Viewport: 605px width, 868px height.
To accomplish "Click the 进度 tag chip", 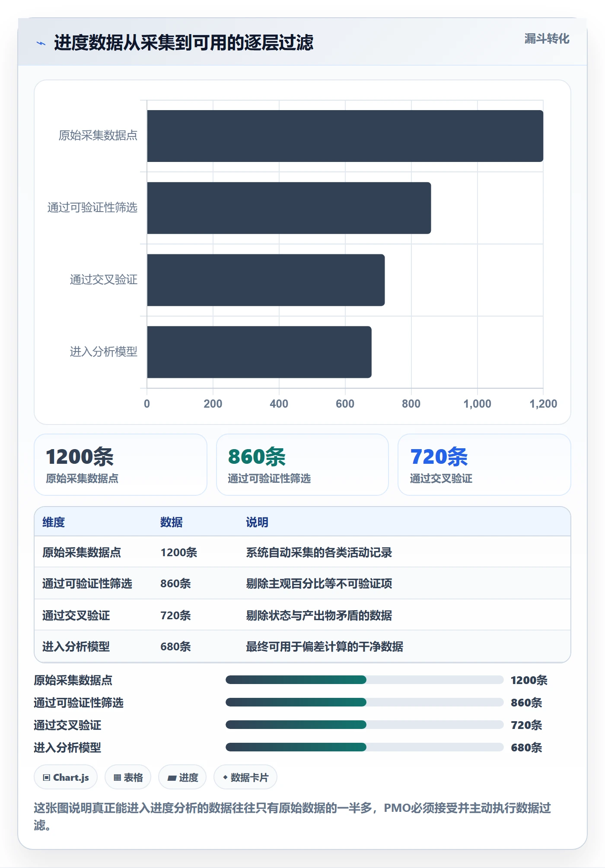I will pos(182,777).
